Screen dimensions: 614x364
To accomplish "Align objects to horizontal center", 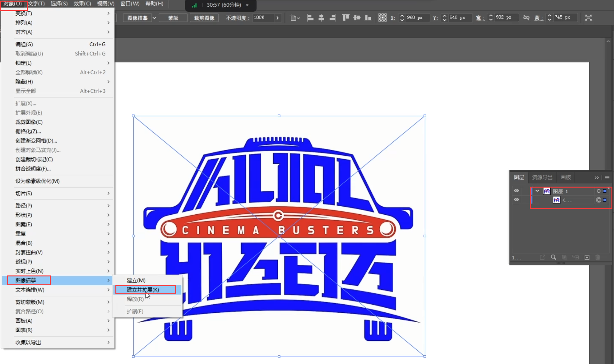I will 321,18.
